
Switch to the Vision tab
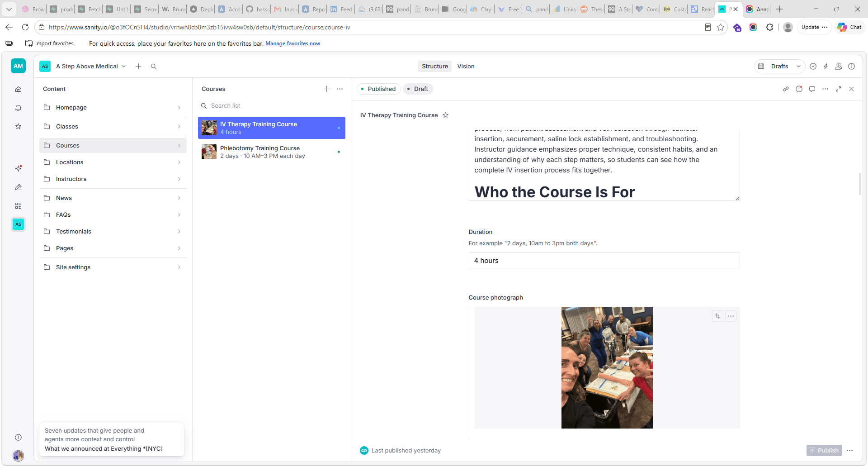coord(466,66)
